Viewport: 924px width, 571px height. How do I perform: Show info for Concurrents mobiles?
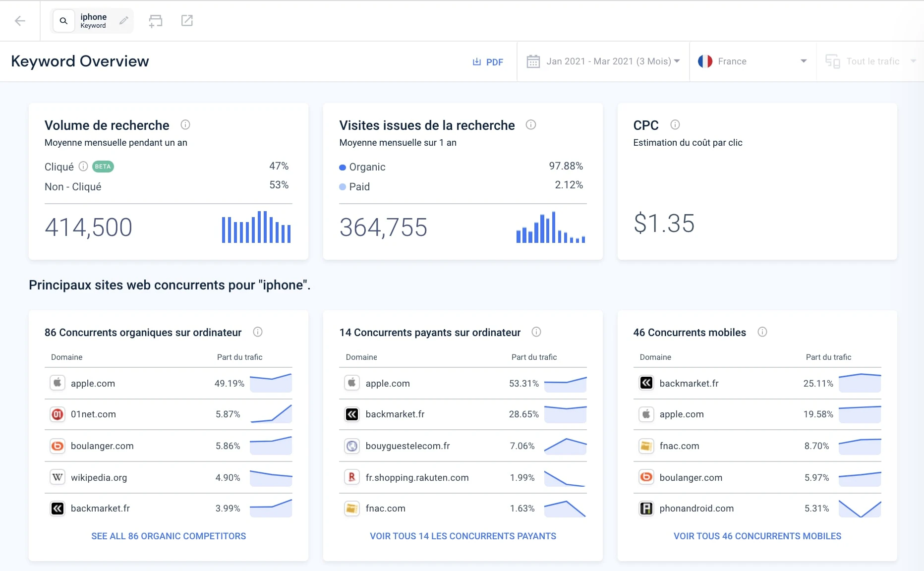point(762,332)
